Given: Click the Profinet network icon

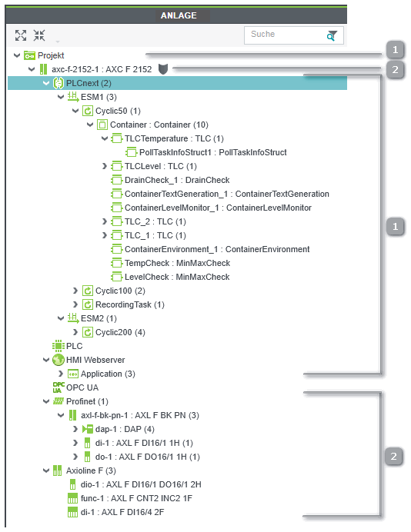Looking at the screenshot, I should (58, 401).
